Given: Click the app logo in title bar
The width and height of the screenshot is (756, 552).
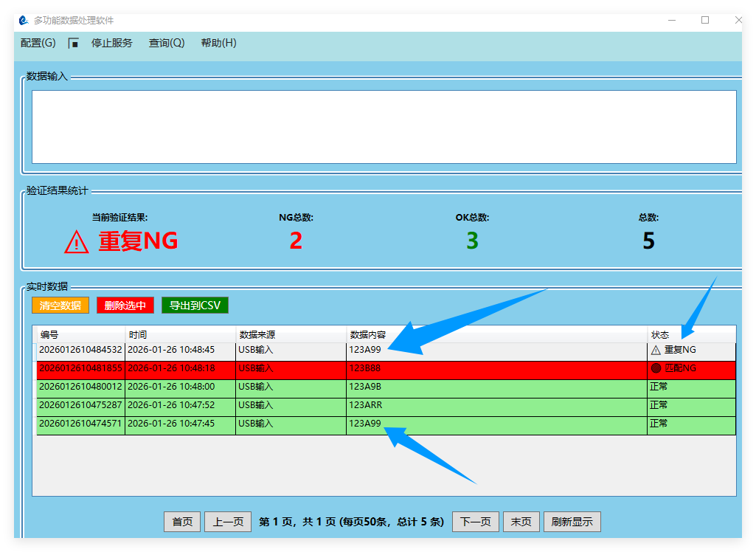Looking at the screenshot, I should click(x=24, y=21).
